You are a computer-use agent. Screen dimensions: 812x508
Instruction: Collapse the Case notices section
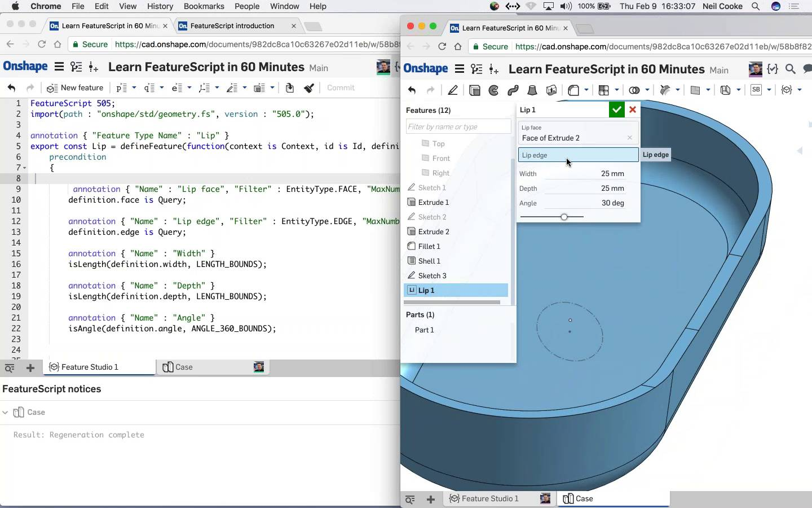(x=6, y=413)
